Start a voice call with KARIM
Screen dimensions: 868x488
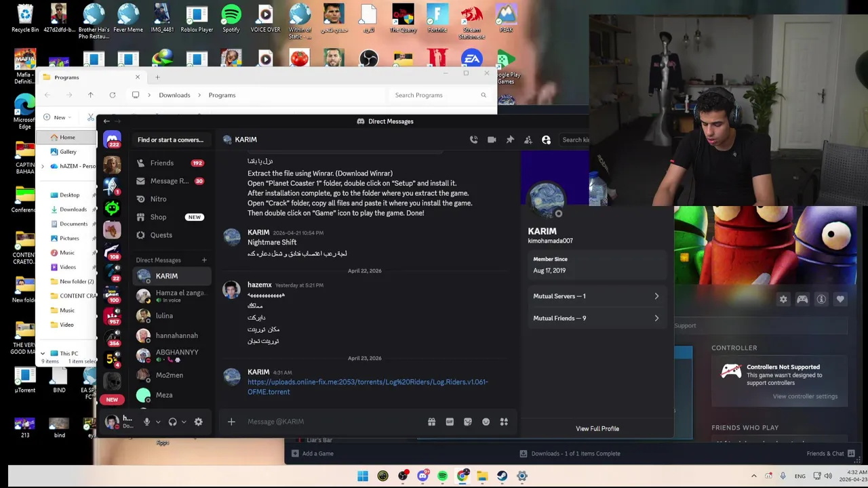tap(473, 140)
